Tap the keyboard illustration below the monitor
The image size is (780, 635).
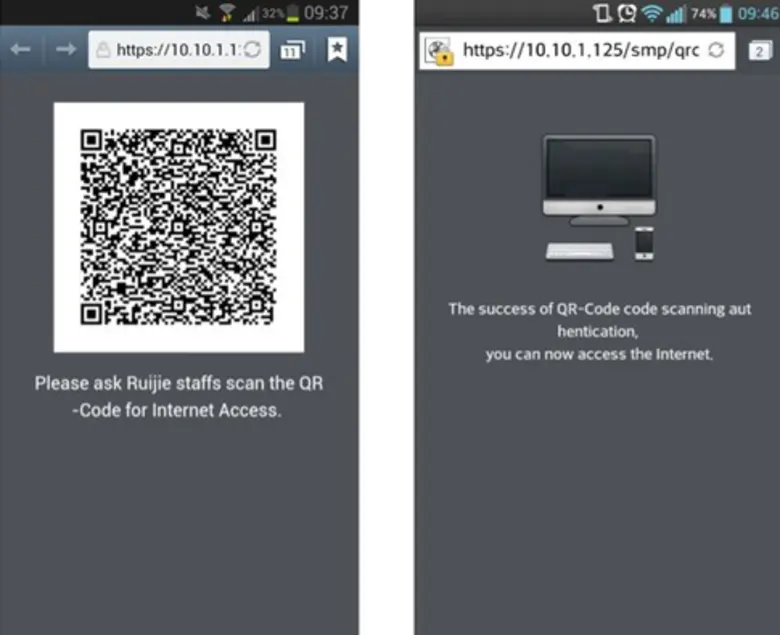[580, 251]
